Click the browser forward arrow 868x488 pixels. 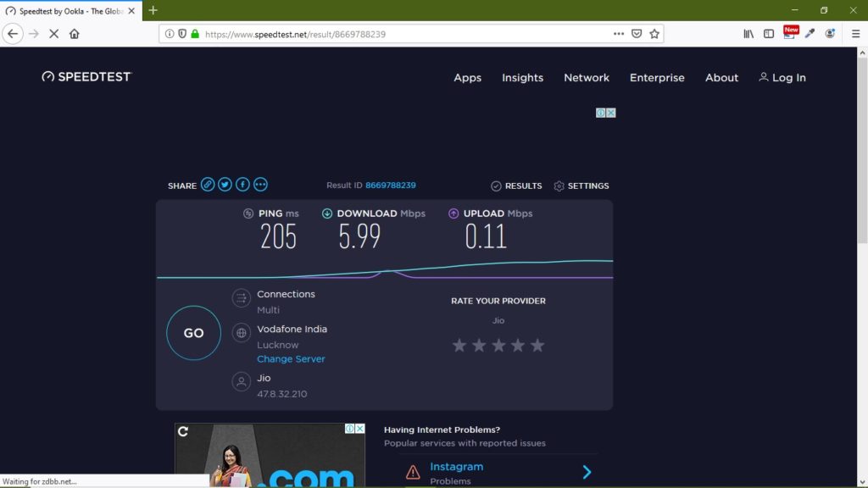coord(34,34)
